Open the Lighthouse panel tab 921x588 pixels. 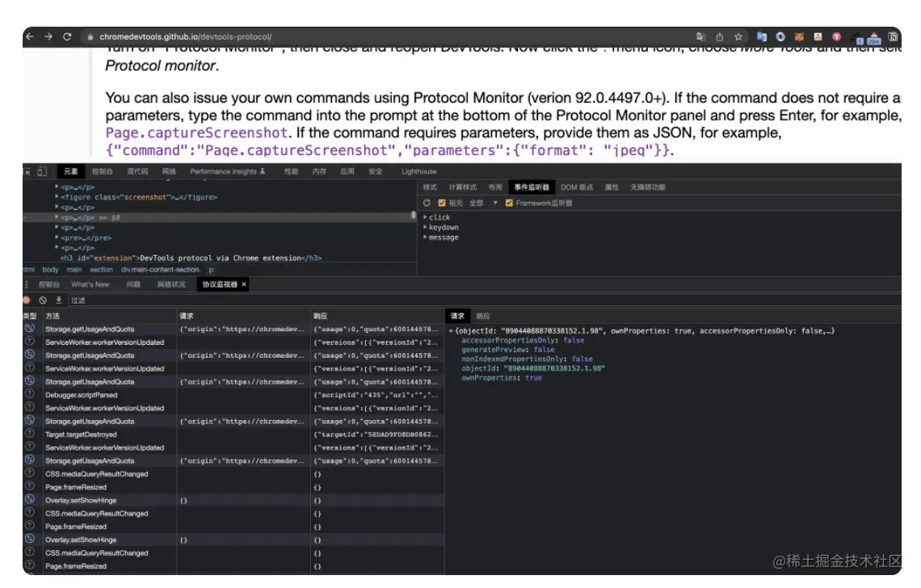pos(418,171)
